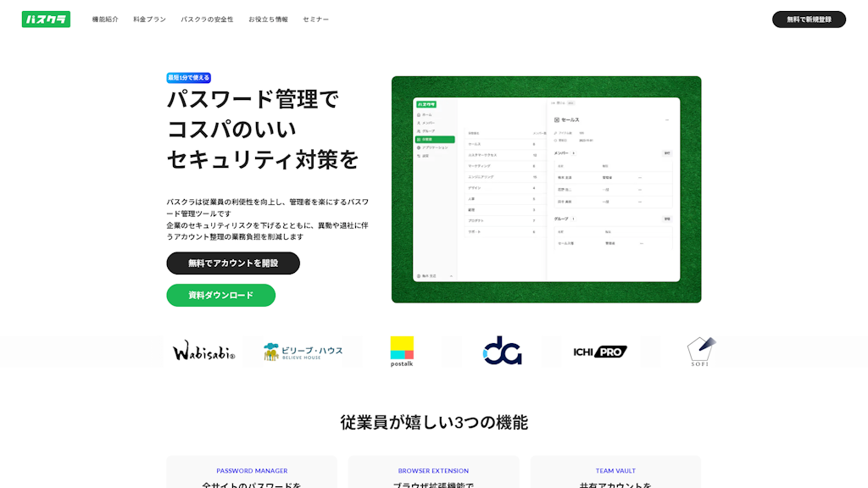This screenshot has width=868, height=488.
Task: Click the blue 最短1分で使える badge
Action: tap(188, 78)
